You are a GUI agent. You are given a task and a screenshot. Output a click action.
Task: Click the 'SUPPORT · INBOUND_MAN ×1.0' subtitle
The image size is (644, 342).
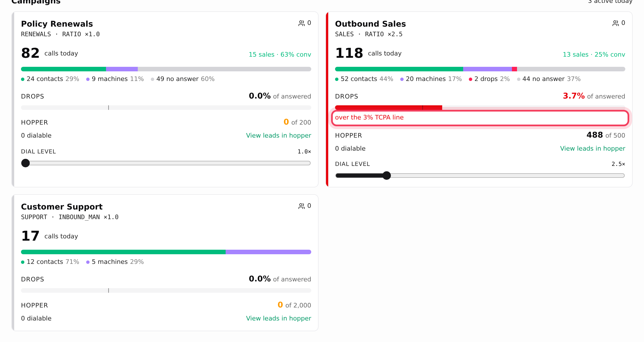[x=70, y=217]
